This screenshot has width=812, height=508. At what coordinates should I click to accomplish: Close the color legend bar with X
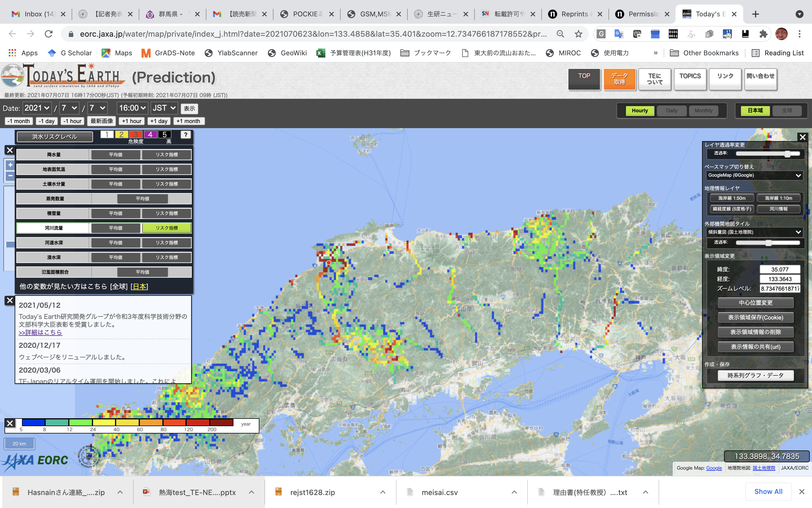pos(10,423)
